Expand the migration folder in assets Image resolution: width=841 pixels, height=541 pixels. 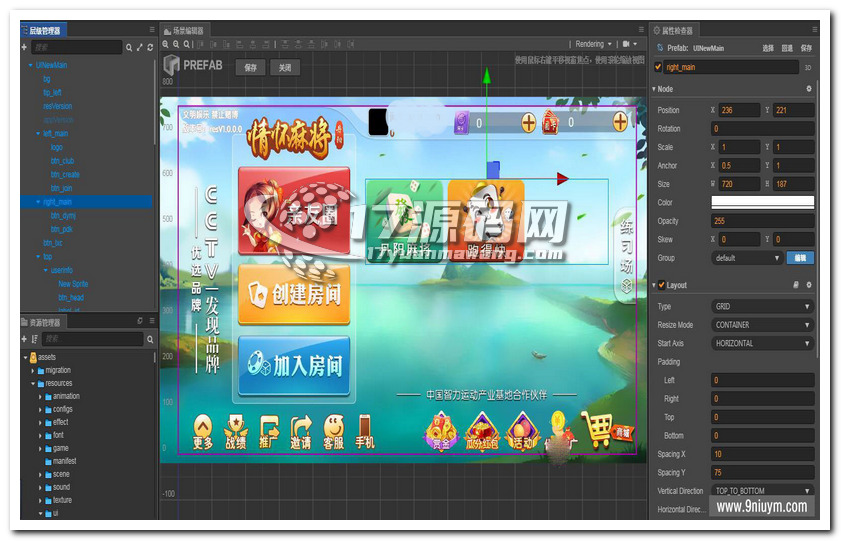point(33,370)
